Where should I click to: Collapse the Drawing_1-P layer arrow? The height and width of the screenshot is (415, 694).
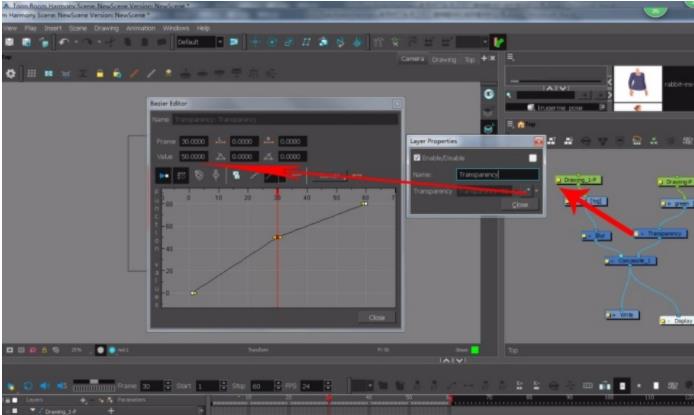click(x=32, y=411)
